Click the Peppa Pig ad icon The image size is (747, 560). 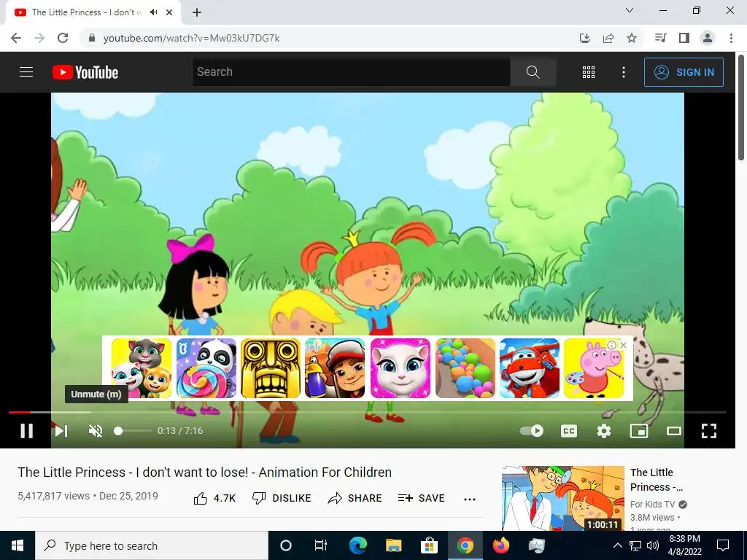pyautogui.click(x=594, y=368)
